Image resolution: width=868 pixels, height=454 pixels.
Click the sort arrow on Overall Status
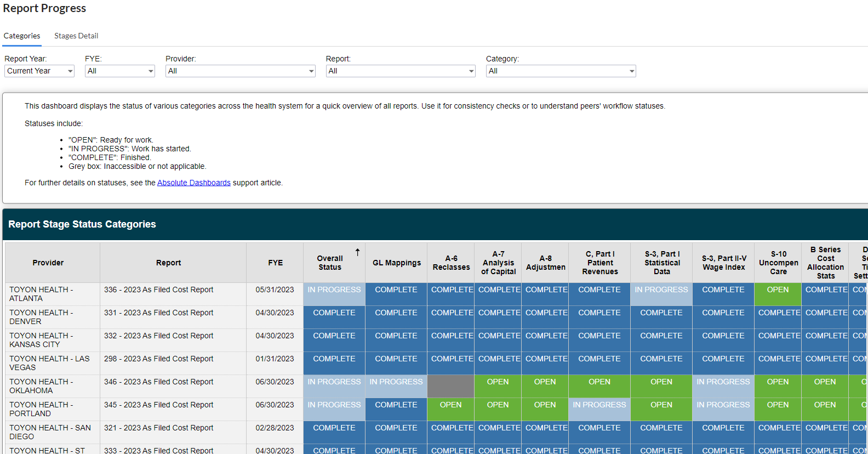point(357,252)
